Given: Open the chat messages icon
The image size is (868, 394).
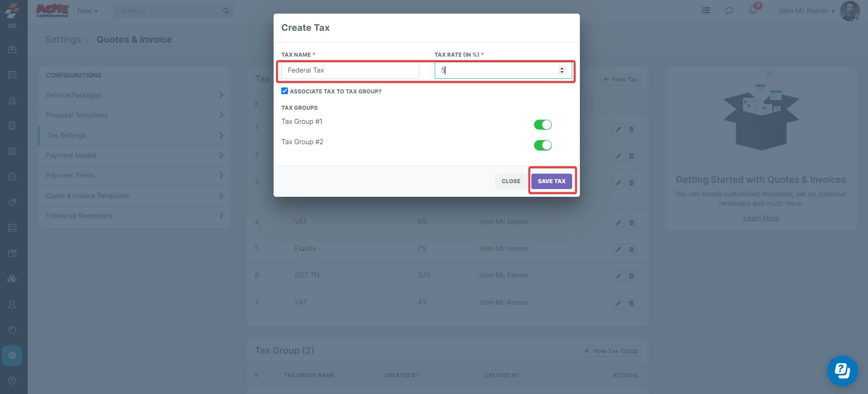Looking at the screenshot, I should (x=729, y=10).
